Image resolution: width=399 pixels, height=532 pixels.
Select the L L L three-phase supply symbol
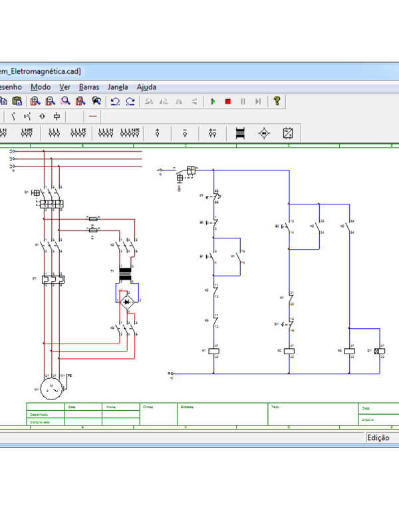click(55, 133)
